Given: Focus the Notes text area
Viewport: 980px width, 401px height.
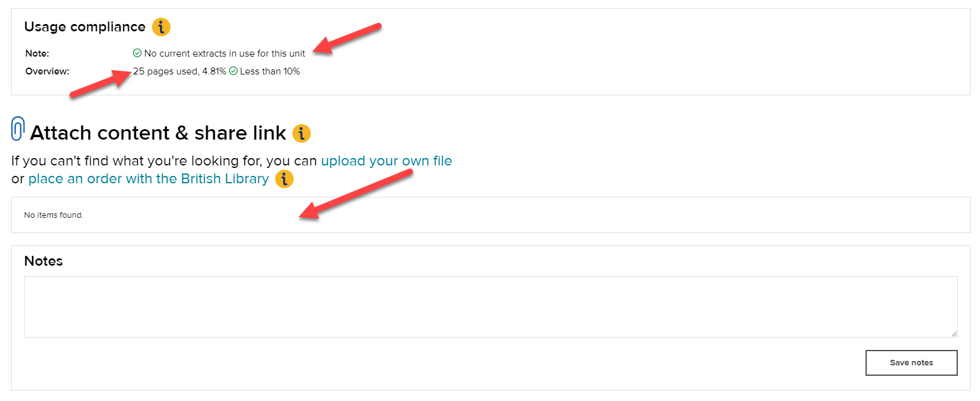Looking at the screenshot, I should (491, 307).
